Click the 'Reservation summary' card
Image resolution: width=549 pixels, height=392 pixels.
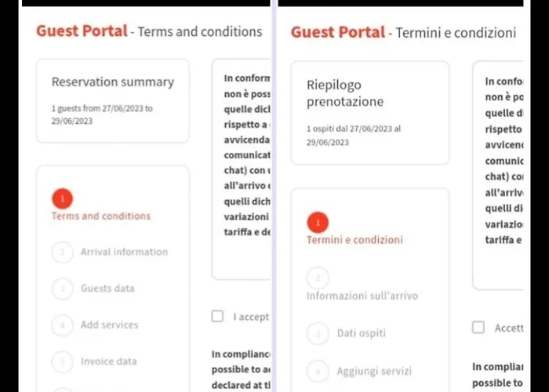113,100
